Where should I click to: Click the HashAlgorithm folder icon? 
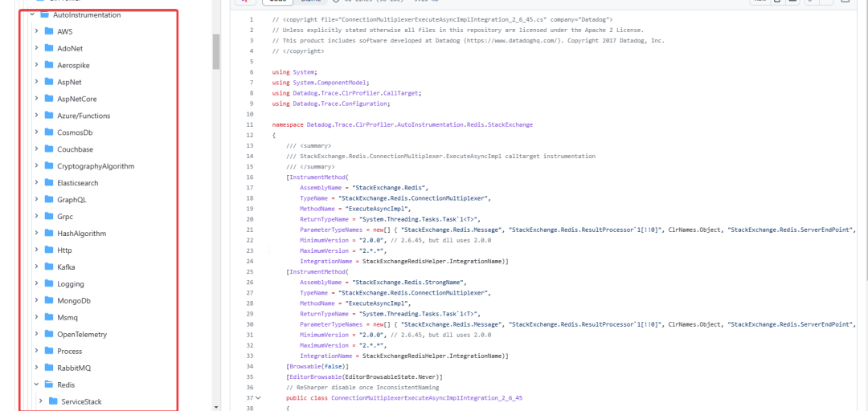coord(49,233)
